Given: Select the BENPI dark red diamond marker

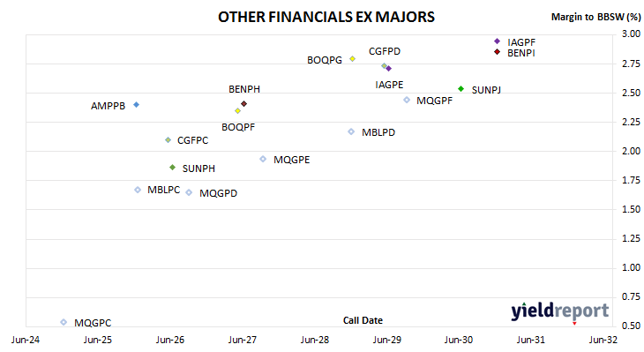Looking at the screenshot, I should click(497, 52).
